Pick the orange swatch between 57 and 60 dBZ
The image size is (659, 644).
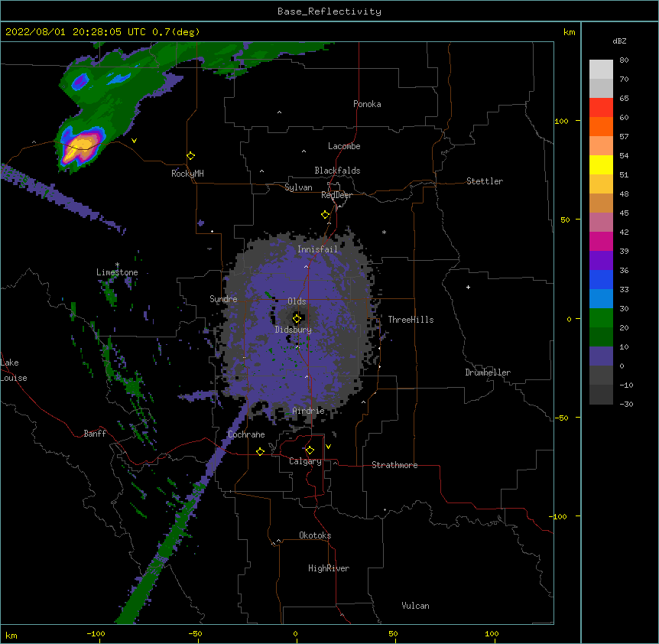(601, 126)
